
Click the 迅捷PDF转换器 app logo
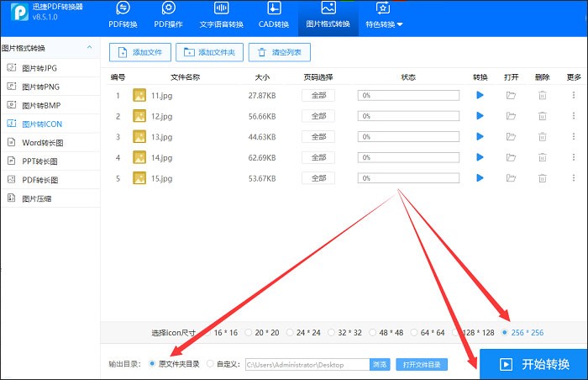point(19,12)
